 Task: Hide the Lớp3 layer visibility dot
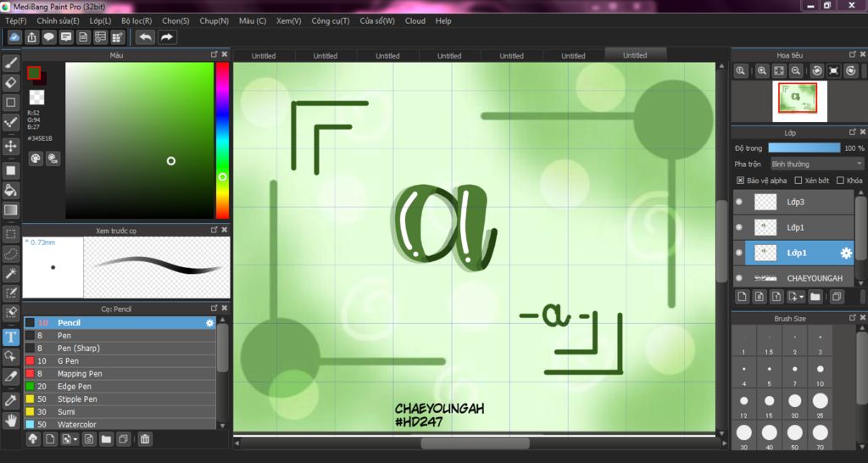739,202
